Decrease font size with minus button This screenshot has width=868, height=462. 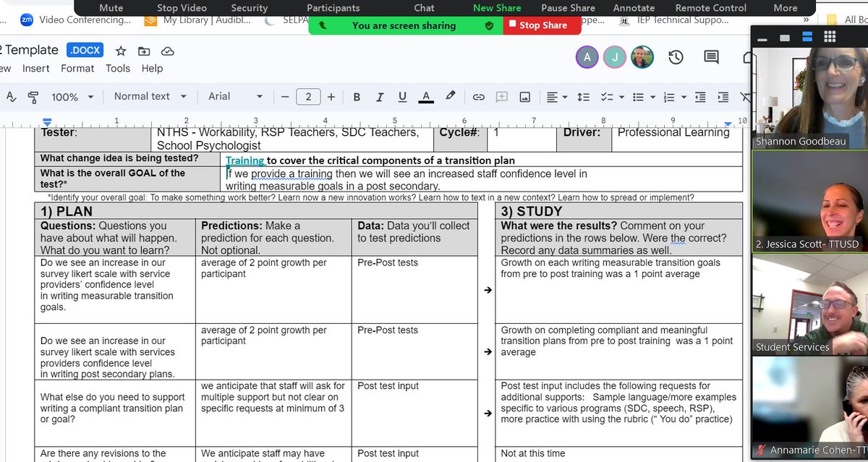(x=285, y=96)
